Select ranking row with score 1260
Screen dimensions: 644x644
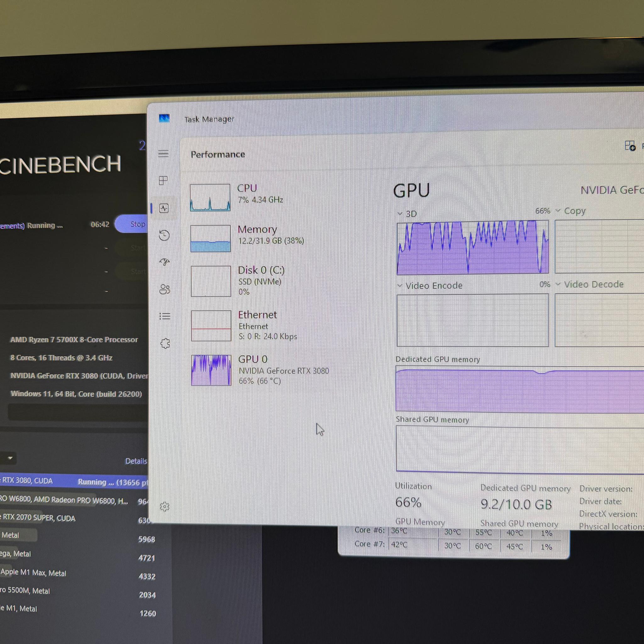pyautogui.click(x=78, y=610)
